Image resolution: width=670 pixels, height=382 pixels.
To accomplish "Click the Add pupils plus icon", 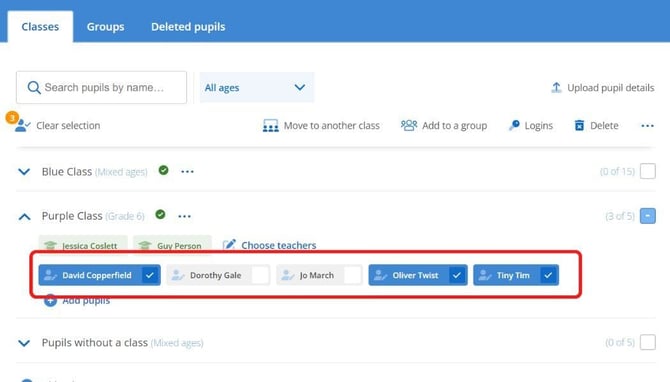I will pyautogui.click(x=50, y=300).
